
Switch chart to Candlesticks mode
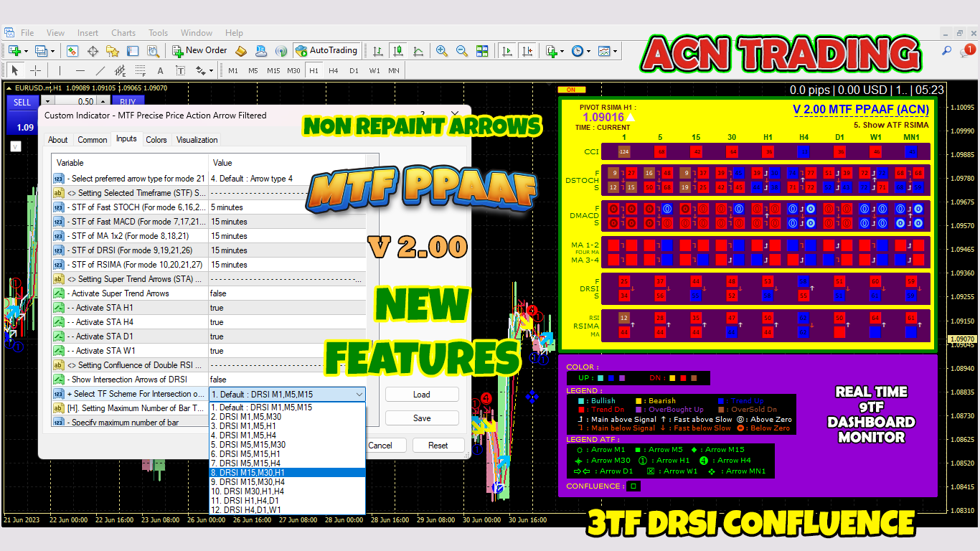pos(397,51)
